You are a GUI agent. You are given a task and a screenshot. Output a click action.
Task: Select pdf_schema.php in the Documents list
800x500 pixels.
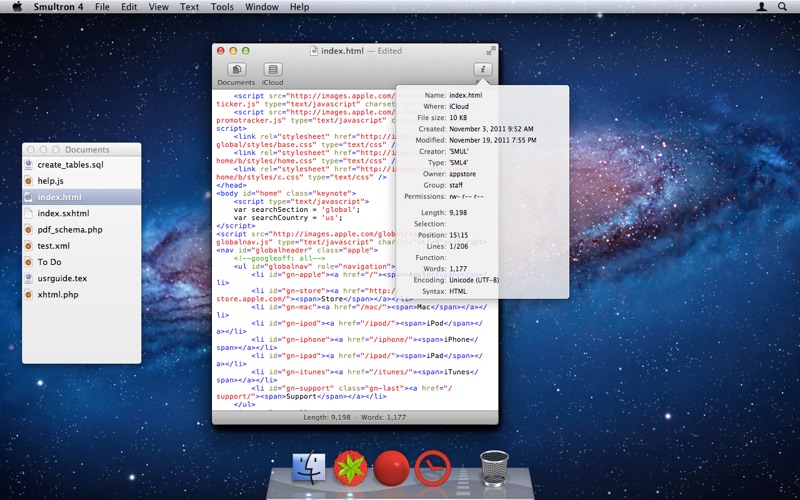pos(82,230)
